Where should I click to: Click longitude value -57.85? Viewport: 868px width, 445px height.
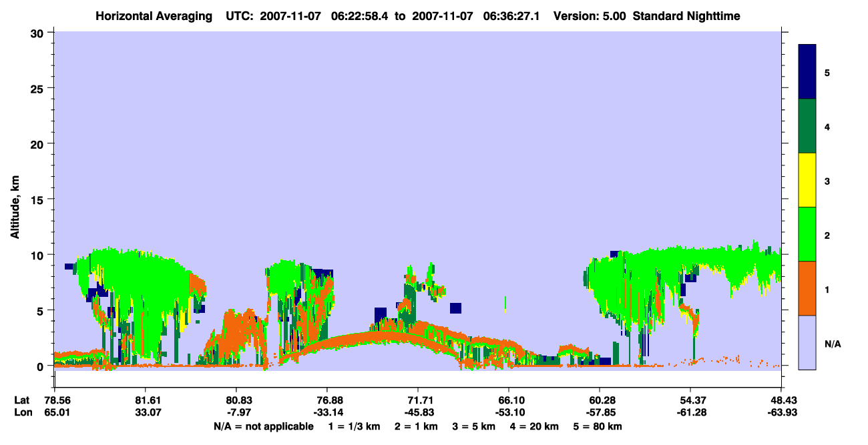[x=600, y=412]
